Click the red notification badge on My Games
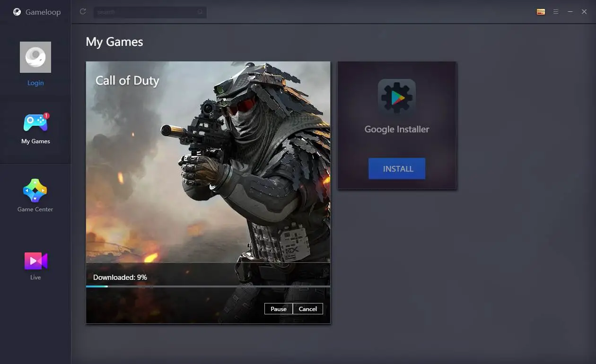The width and height of the screenshot is (596, 364). (x=46, y=116)
